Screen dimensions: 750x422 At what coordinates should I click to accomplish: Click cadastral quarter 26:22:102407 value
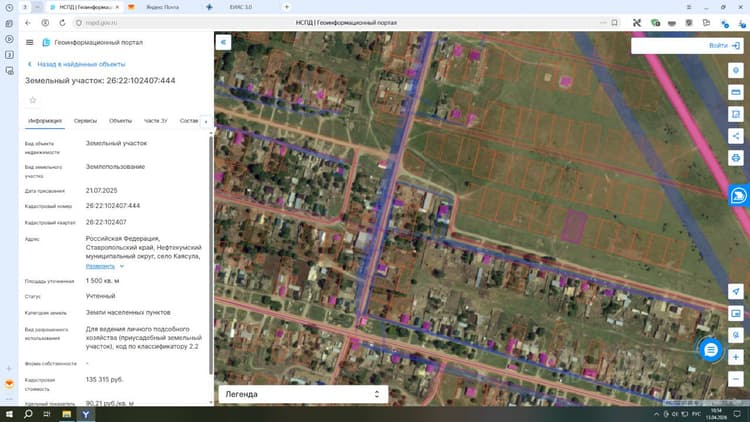pos(106,222)
